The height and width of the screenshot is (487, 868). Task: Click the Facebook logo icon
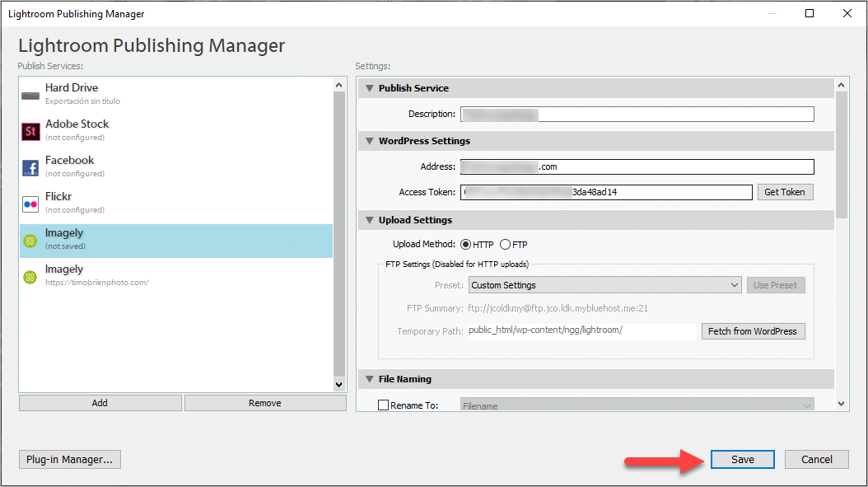pyautogui.click(x=30, y=167)
